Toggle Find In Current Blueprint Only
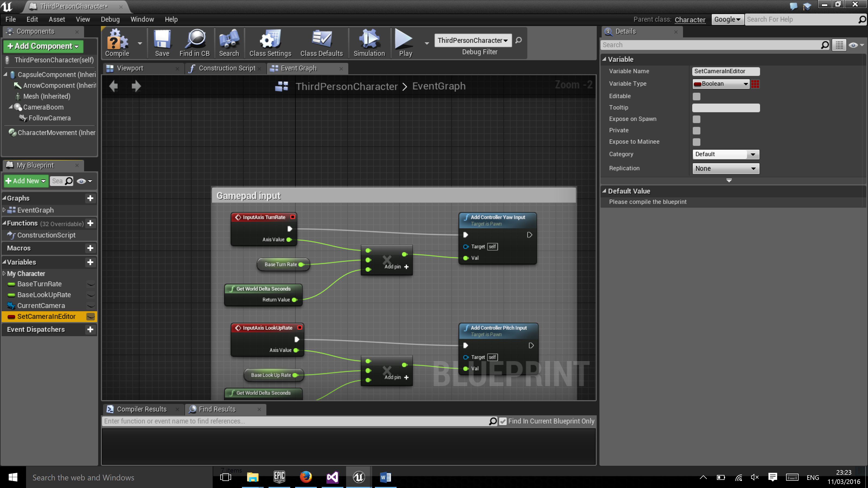Screen dimensions: 868x488 (x=502, y=421)
